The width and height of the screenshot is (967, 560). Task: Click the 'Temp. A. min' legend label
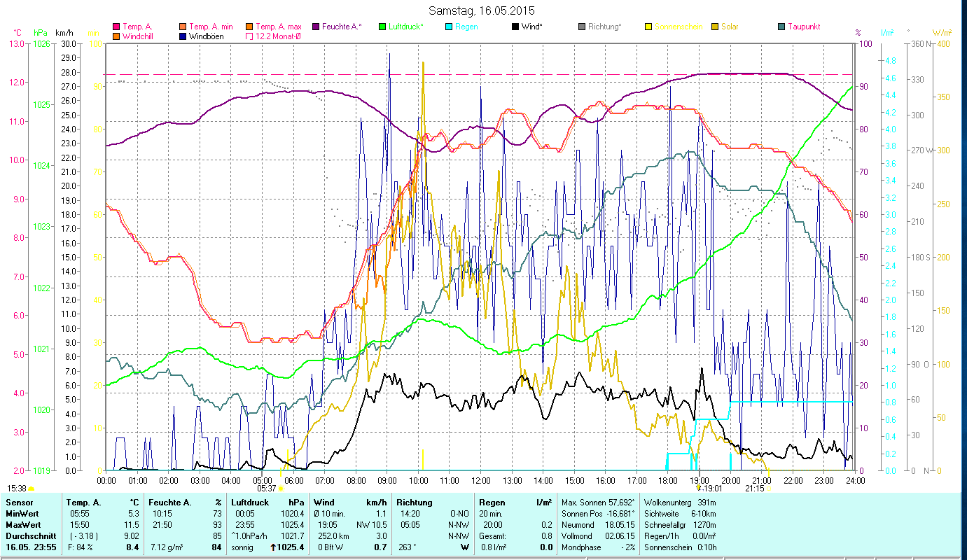coord(211,27)
